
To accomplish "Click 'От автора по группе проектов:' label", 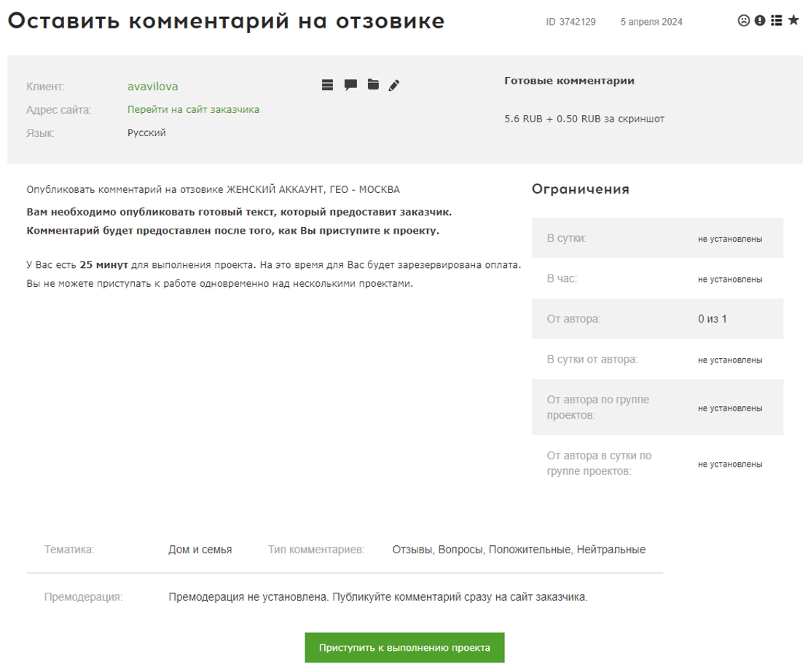I will pyautogui.click(x=597, y=407).
